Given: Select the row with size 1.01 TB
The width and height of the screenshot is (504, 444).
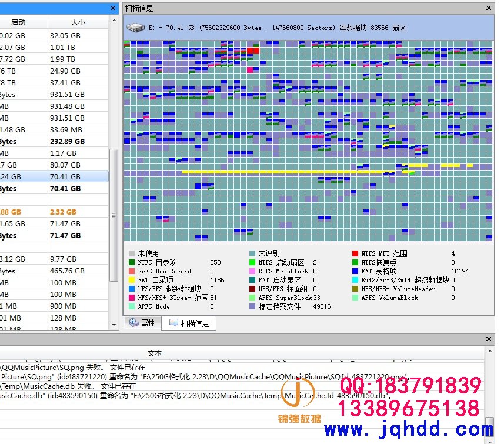Looking at the screenshot, I should tap(54, 47).
